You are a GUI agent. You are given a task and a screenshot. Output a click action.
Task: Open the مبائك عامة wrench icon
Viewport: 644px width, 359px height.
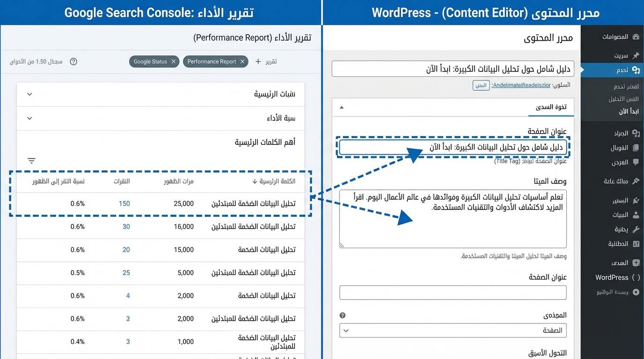pos(635,181)
